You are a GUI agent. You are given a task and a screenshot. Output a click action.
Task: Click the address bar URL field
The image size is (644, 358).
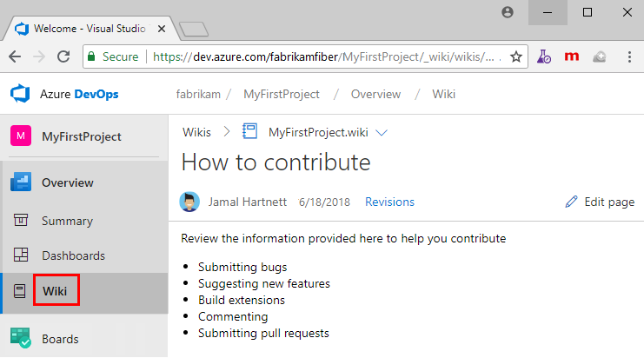(x=322, y=56)
